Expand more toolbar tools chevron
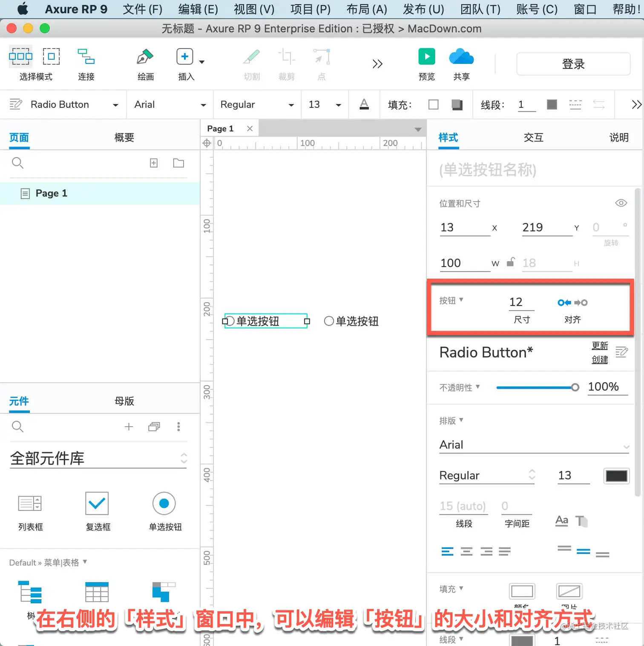Screen dimensions: 644x646 click(377, 64)
